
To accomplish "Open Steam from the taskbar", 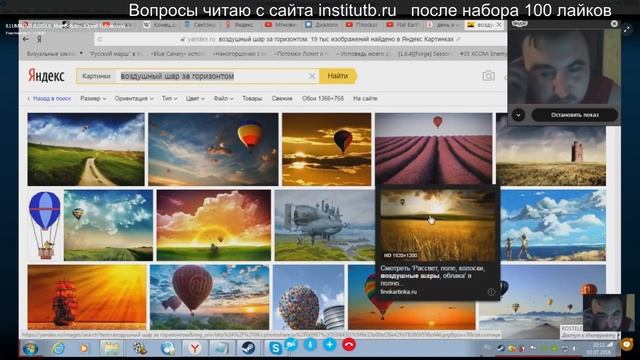I will coord(247,348).
